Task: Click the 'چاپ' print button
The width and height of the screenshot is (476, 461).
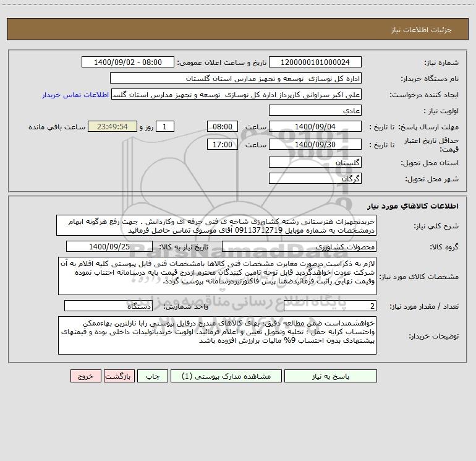Action: (x=153, y=376)
